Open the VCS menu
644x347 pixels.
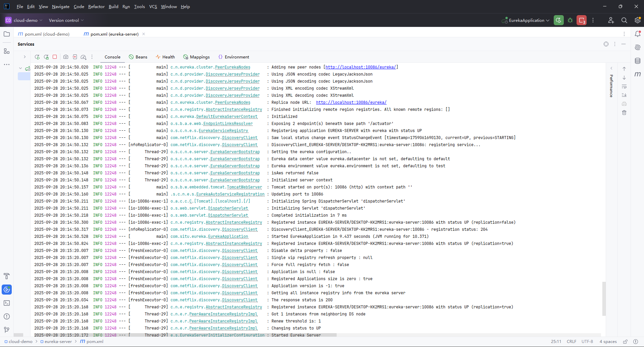(153, 6)
